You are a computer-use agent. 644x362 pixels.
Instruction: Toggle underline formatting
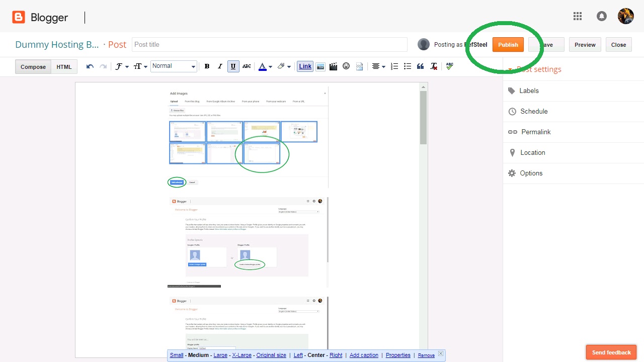coord(233,66)
